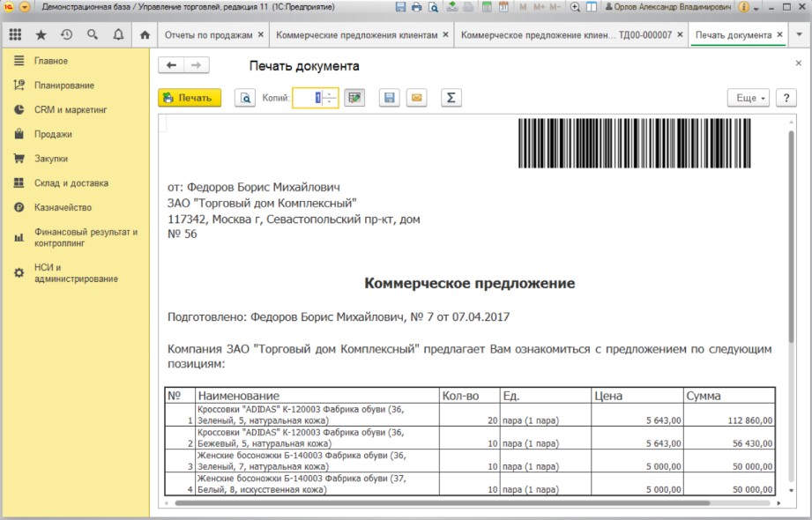
Task: Open dropdown arrow next to info icon
Action: click(756, 9)
